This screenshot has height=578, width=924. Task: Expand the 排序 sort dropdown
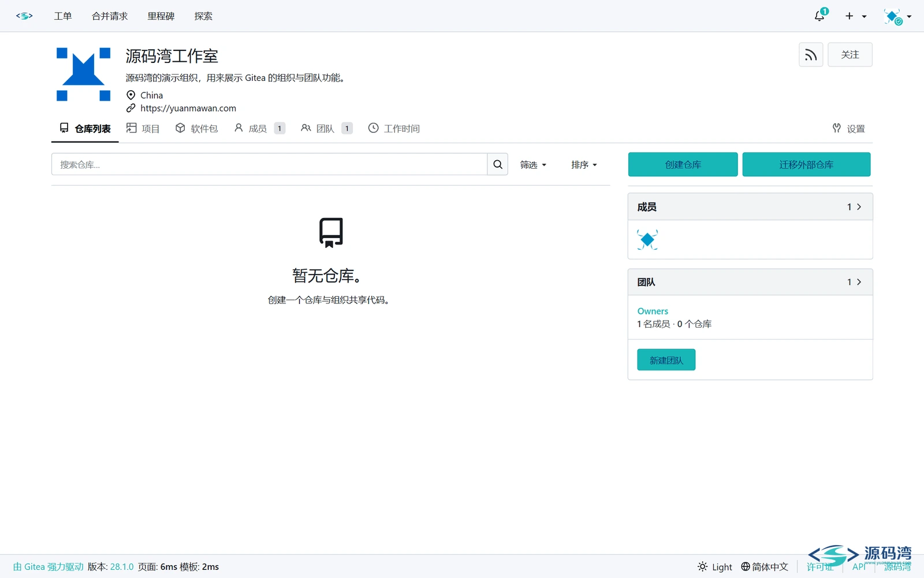click(x=584, y=165)
